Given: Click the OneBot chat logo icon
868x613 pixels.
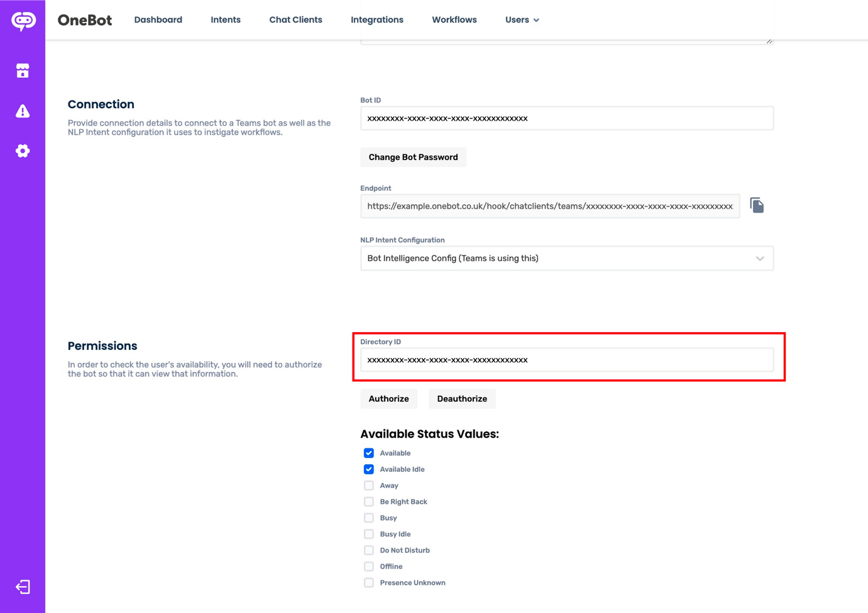Looking at the screenshot, I should 23,21.
